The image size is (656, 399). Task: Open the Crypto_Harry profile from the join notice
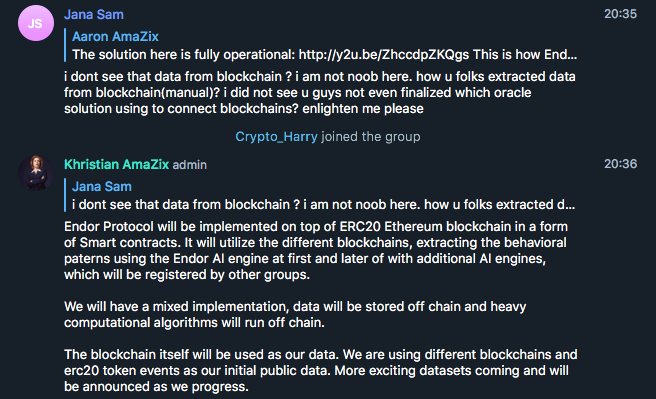(x=276, y=137)
